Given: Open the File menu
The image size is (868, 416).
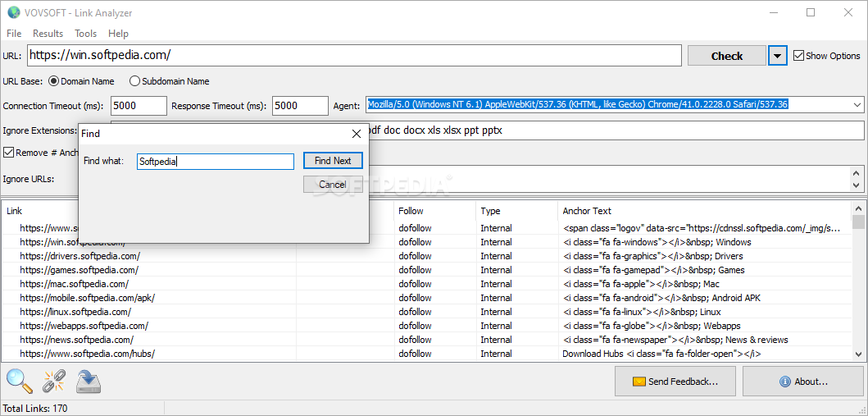Looking at the screenshot, I should click(15, 34).
